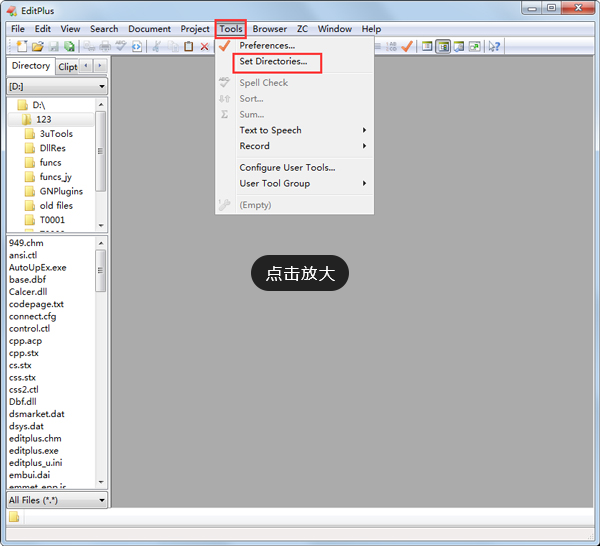Click the Paste clipboard icon
Viewport: 600px width, 546px height.
(188, 47)
